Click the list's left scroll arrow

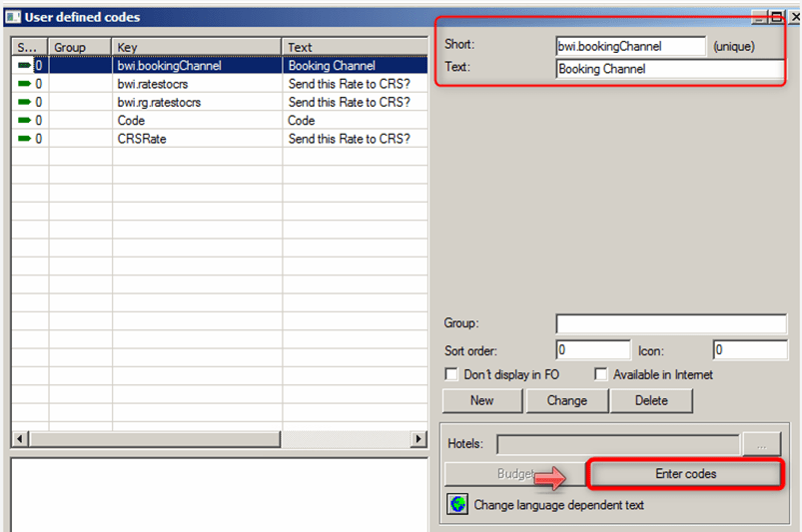click(x=20, y=439)
